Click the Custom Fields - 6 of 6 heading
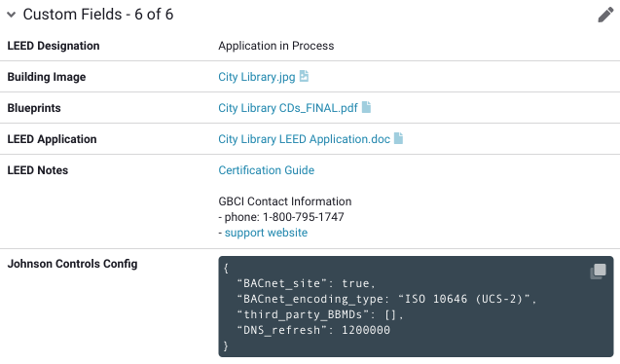Screen dimensions: 620x364 click(x=98, y=15)
